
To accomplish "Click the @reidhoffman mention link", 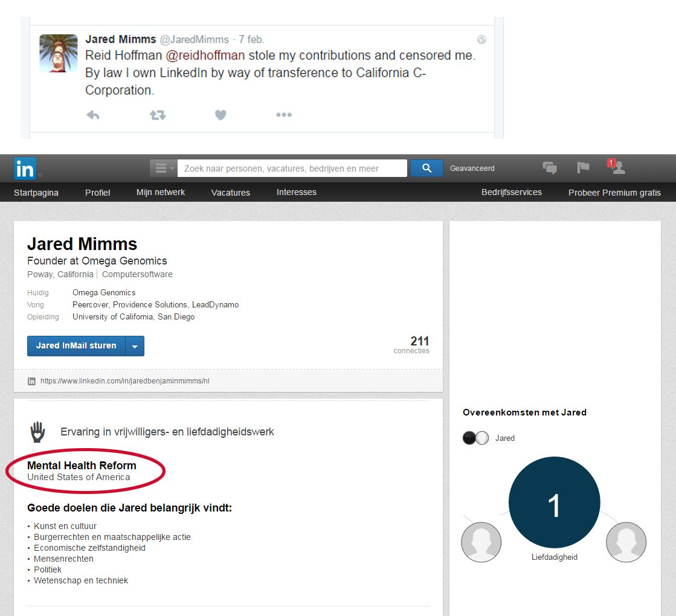I will pyautogui.click(x=205, y=56).
